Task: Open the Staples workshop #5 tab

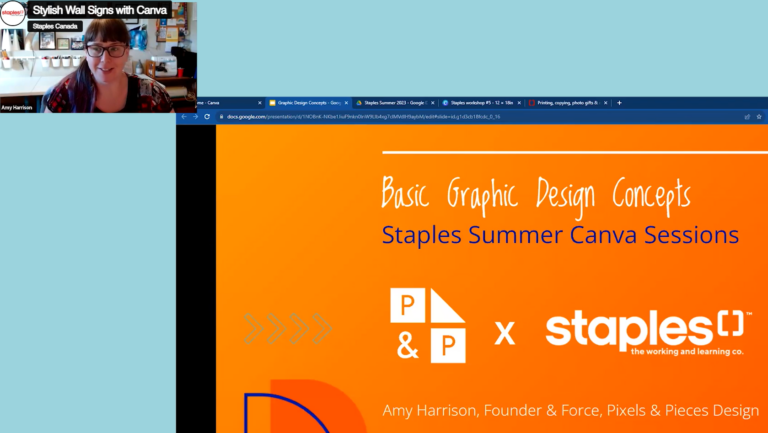Action: click(x=480, y=102)
